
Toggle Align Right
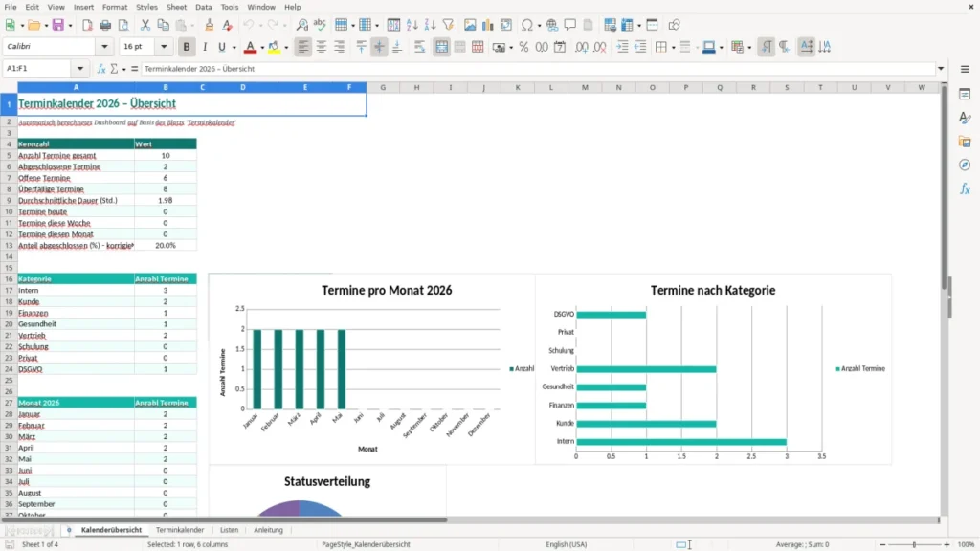pyautogui.click(x=340, y=47)
